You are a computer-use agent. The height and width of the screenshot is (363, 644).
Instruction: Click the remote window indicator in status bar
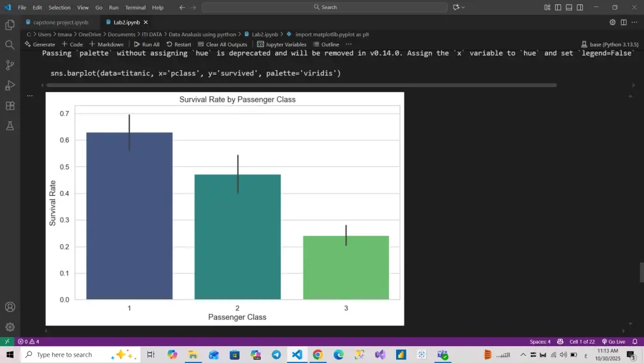point(7,342)
